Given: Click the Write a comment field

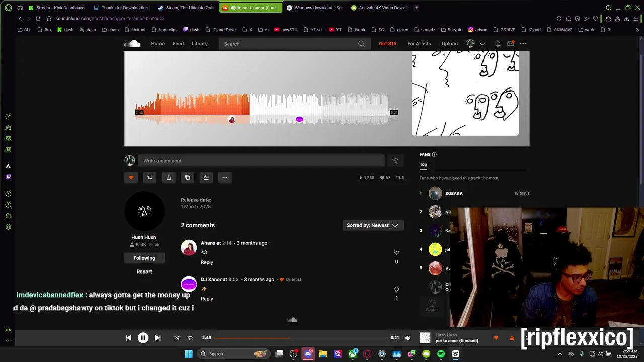Looking at the screenshot, I should click(x=261, y=161).
